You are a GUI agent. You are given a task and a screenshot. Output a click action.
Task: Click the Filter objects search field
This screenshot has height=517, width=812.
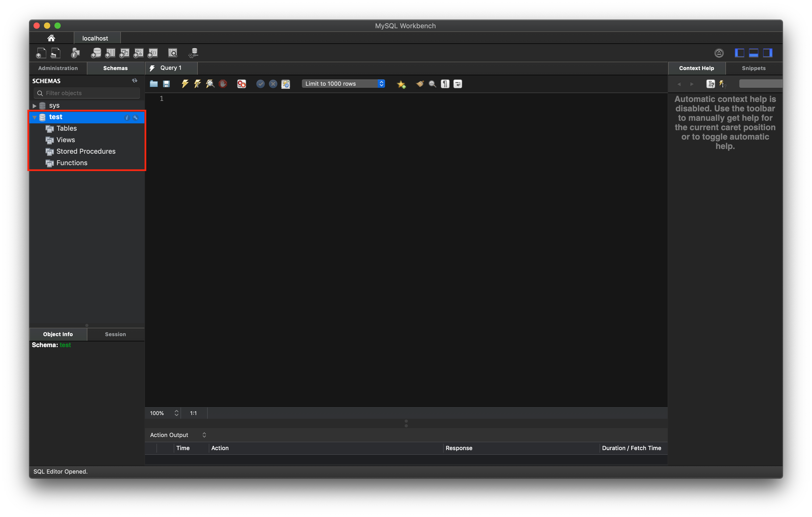(x=87, y=93)
